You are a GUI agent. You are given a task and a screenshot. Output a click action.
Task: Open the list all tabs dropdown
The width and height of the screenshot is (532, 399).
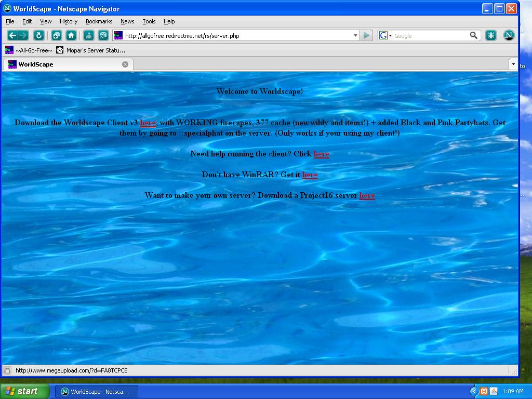(x=513, y=64)
